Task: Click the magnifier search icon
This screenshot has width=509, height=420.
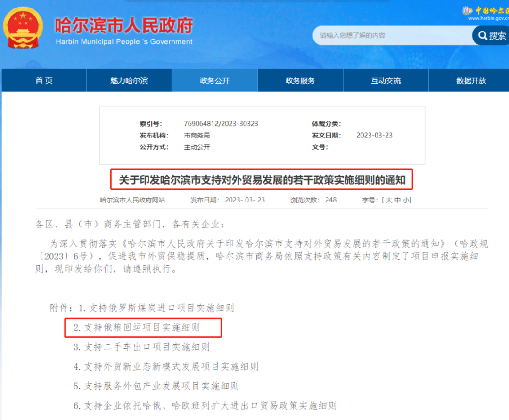Action: [482, 36]
